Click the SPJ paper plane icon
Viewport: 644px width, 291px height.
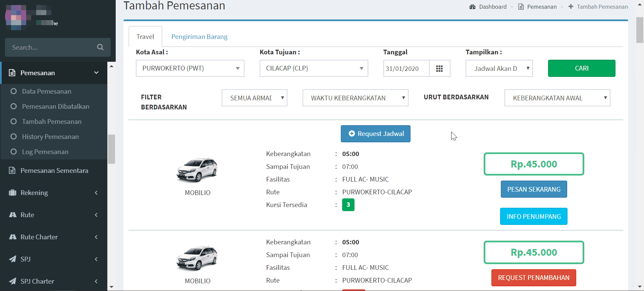(12, 259)
